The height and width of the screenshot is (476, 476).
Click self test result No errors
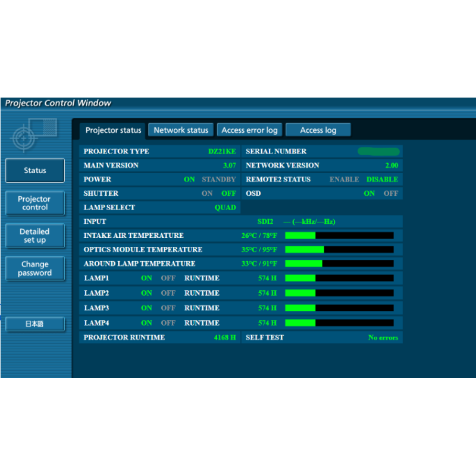coord(383,337)
